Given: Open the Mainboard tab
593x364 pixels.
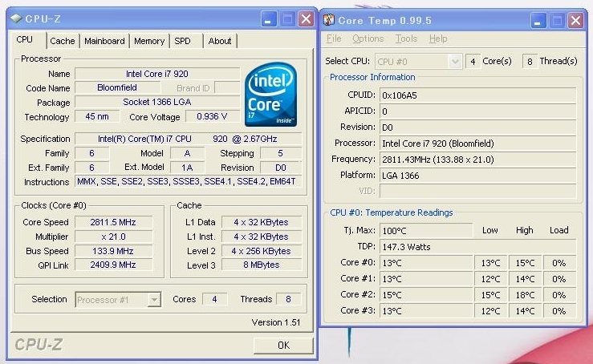Looking at the screenshot, I should 104,41.
